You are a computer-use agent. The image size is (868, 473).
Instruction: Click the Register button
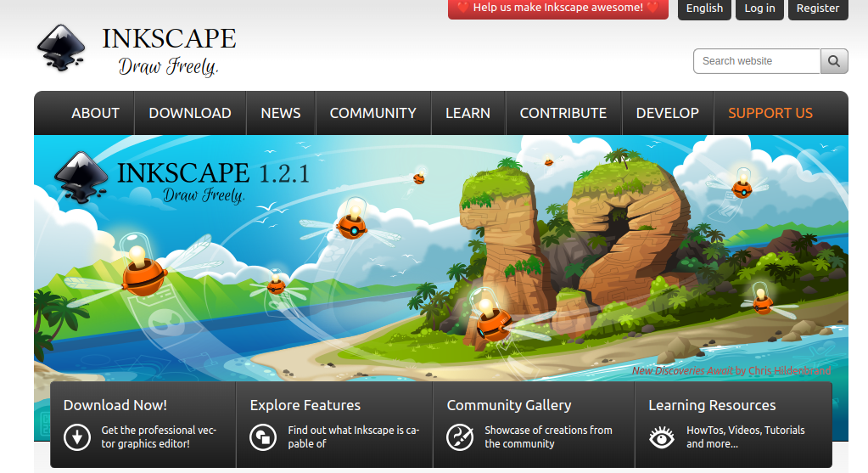click(x=818, y=8)
